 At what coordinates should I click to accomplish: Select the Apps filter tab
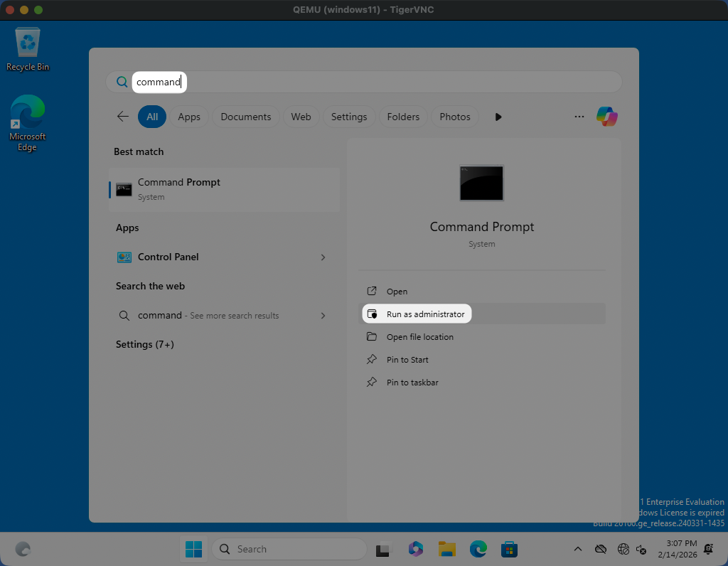(x=189, y=117)
